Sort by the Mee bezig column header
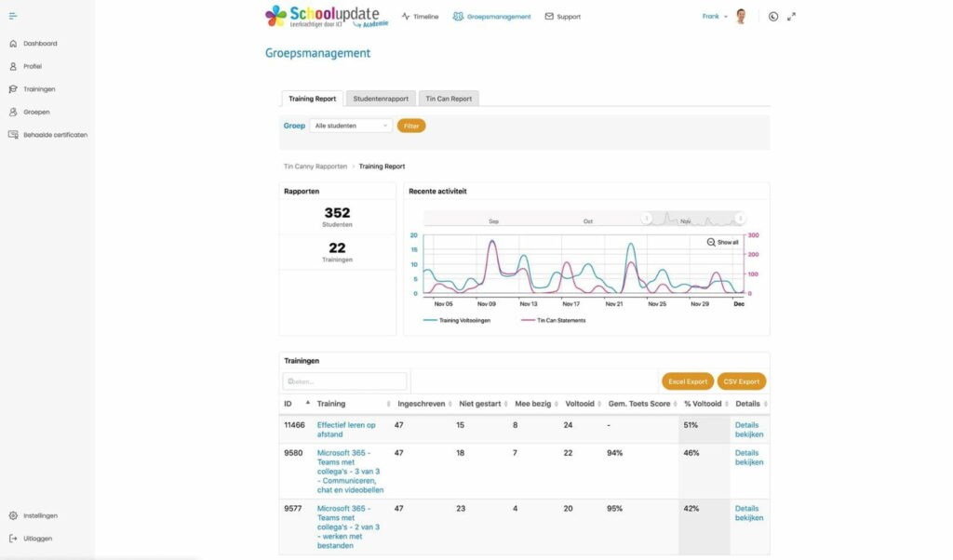The width and height of the screenshot is (953, 560). click(536, 404)
